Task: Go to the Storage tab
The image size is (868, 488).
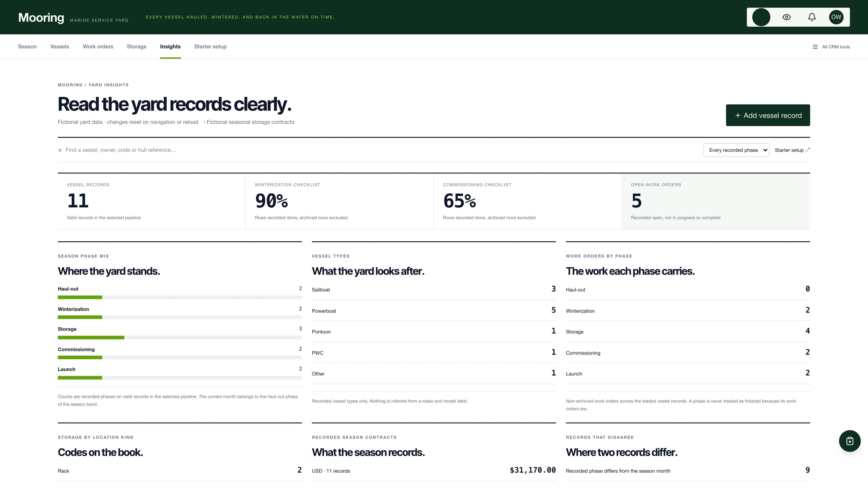Action: [x=137, y=47]
